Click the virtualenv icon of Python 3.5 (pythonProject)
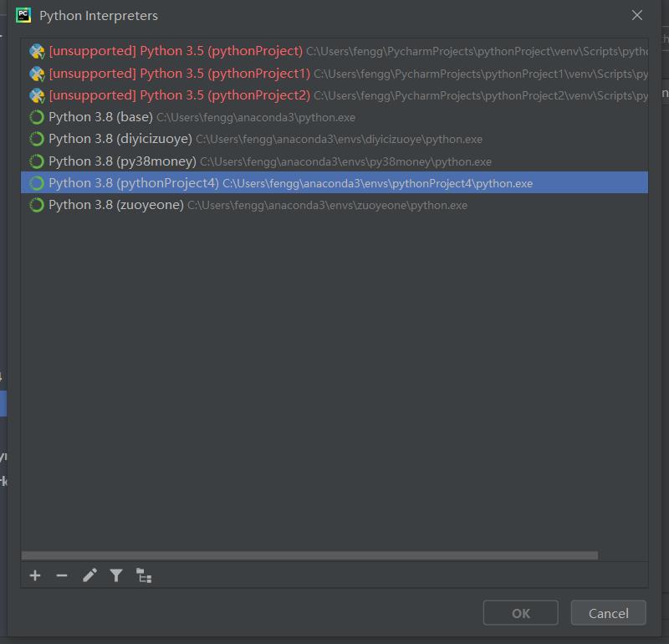 (37, 51)
